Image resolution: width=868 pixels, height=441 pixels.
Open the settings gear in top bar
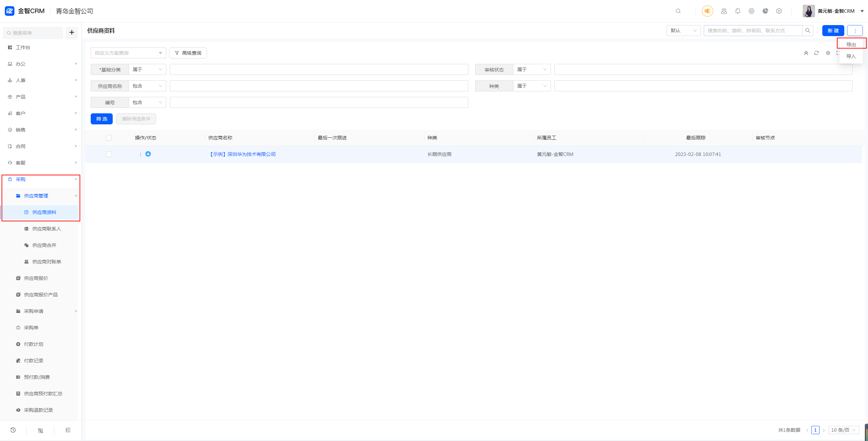coord(752,11)
